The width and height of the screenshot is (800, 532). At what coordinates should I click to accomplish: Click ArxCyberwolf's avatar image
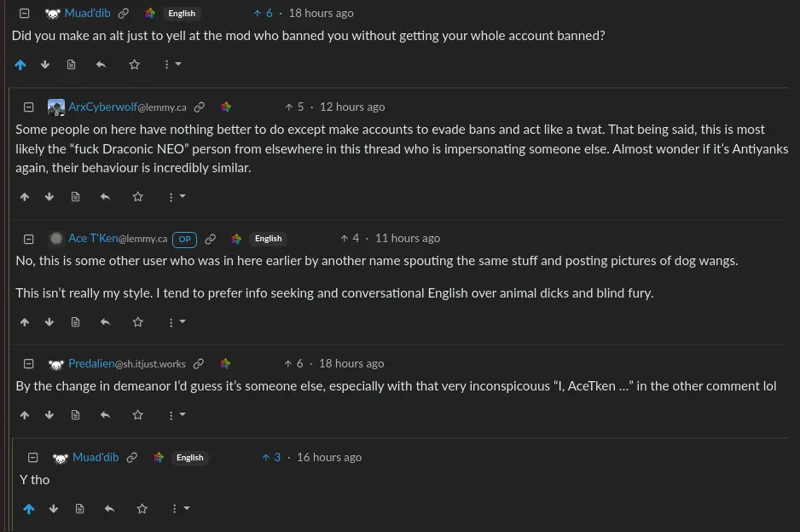[x=56, y=107]
